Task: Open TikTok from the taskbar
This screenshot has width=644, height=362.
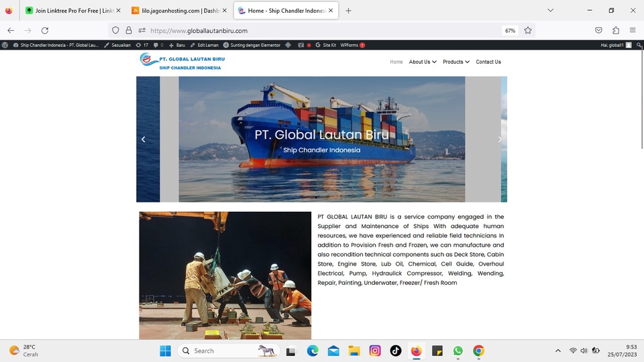Action: 396,351
